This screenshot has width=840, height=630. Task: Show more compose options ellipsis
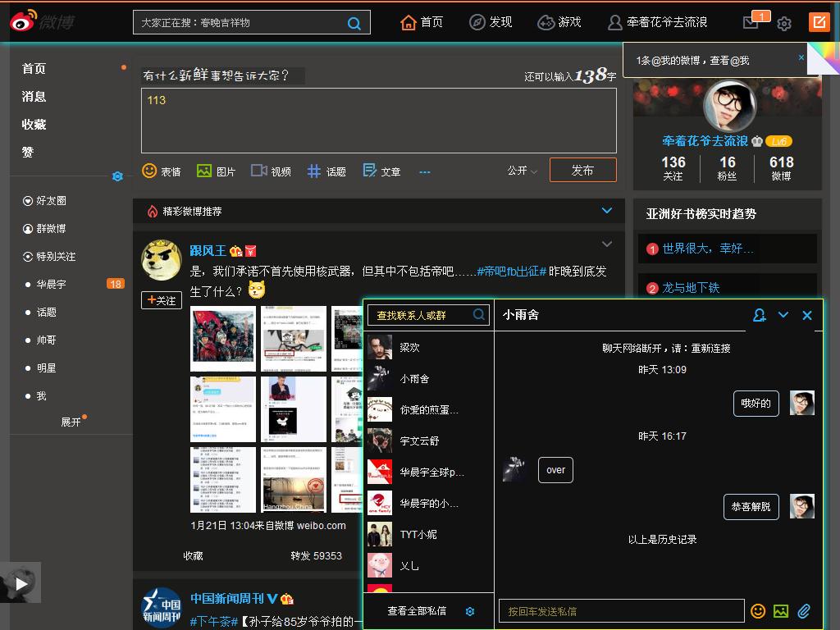tap(425, 172)
